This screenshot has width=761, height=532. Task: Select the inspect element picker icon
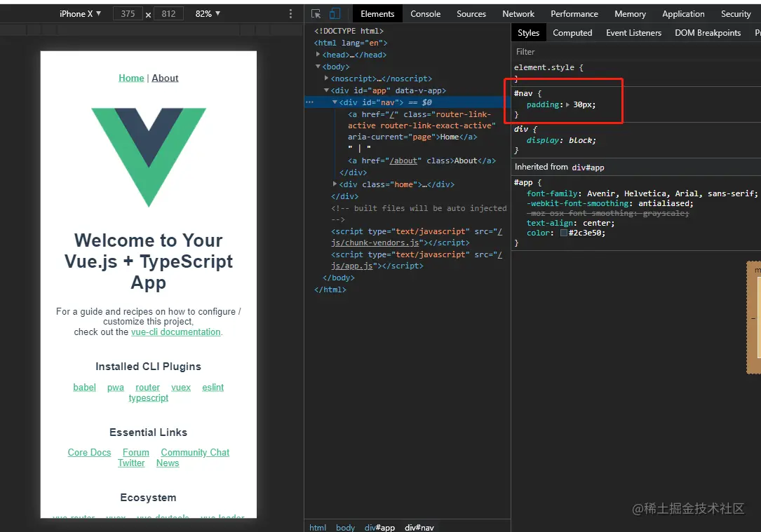click(316, 14)
